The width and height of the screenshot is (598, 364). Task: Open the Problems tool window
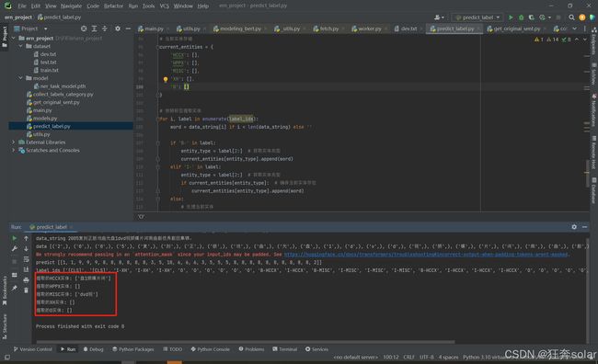pyautogui.click(x=251, y=349)
